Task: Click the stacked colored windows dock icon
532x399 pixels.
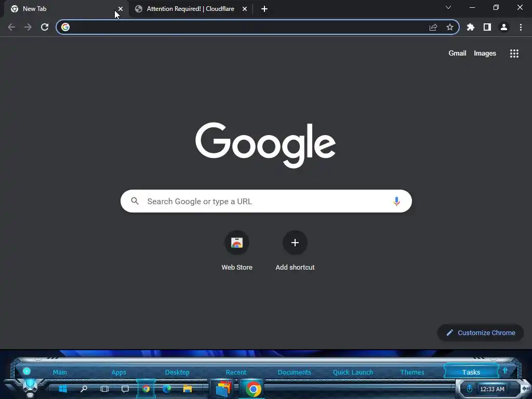Action: point(224,389)
